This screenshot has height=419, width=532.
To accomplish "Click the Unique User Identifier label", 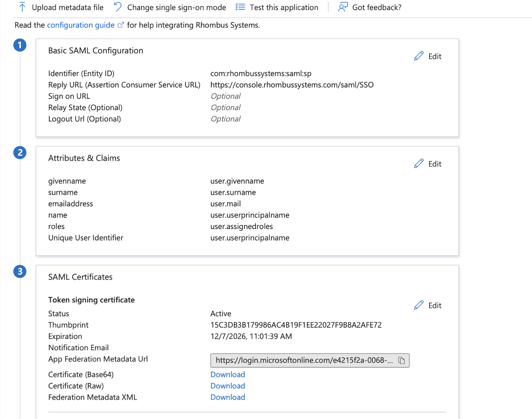I will tap(86, 238).
